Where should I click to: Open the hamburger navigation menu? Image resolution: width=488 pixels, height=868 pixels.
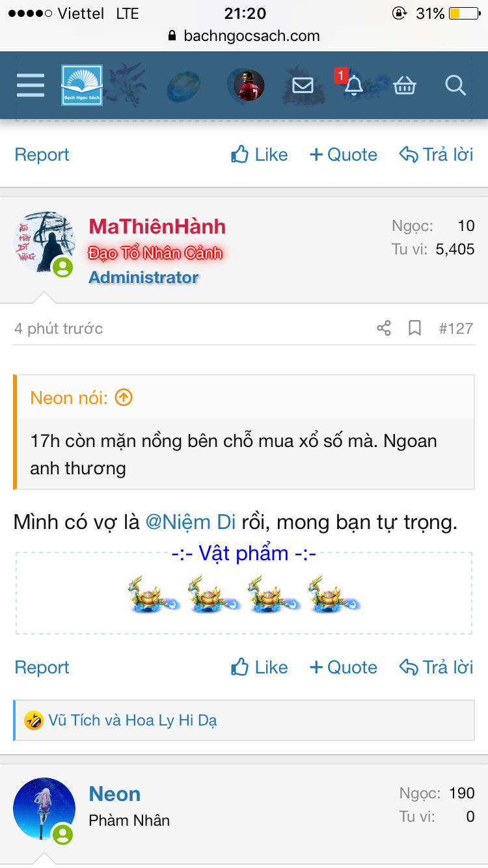[x=31, y=85]
